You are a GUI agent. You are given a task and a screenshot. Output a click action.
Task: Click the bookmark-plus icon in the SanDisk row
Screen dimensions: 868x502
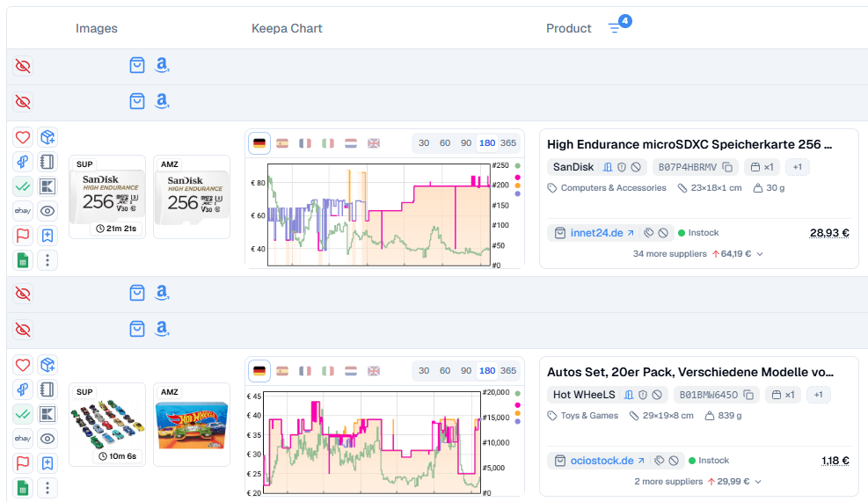coord(47,236)
